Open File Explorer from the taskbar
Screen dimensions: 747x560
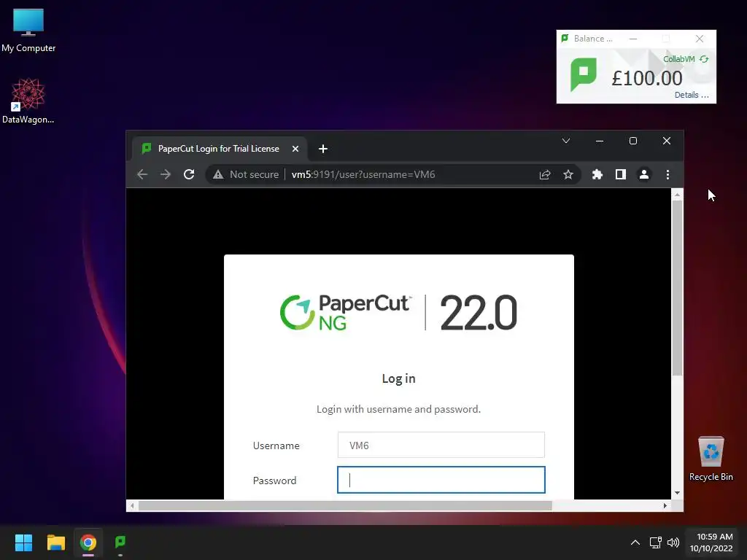tap(55, 542)
